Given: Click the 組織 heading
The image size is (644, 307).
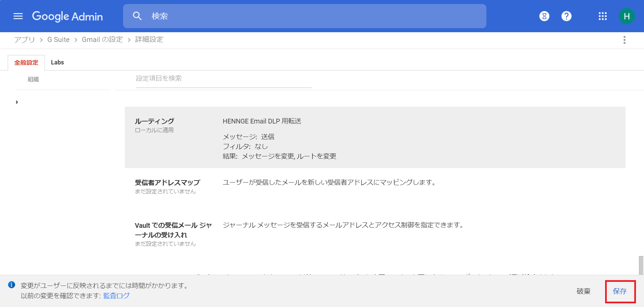Looking at the screenshot, I should pyautogui.click(x=33, y=79).
